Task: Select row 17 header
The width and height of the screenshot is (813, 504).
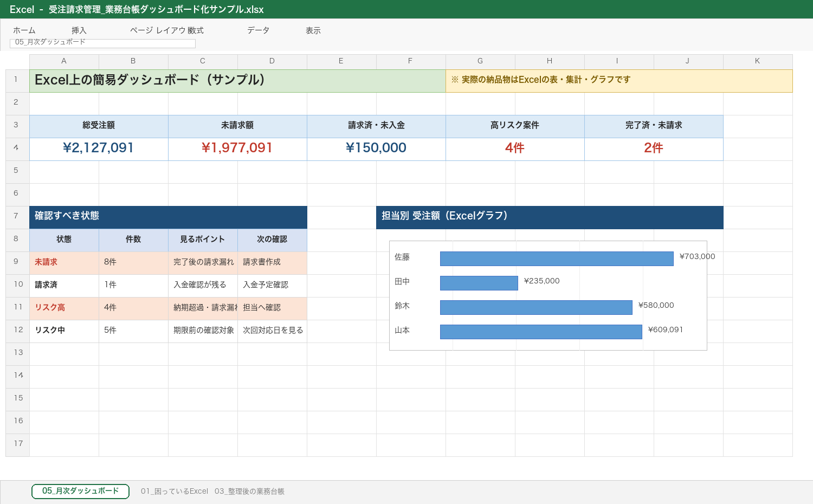Action: (x=17, y=445)
